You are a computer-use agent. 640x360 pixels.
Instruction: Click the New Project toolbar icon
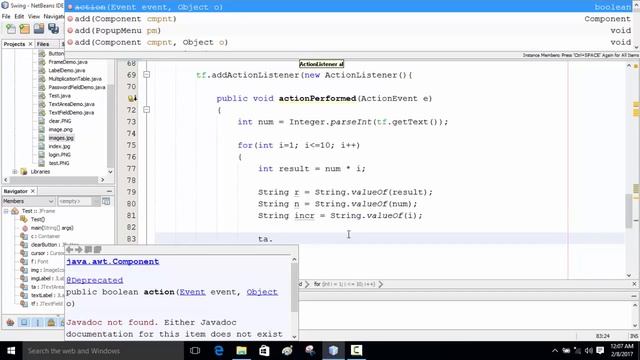(24, 29)
